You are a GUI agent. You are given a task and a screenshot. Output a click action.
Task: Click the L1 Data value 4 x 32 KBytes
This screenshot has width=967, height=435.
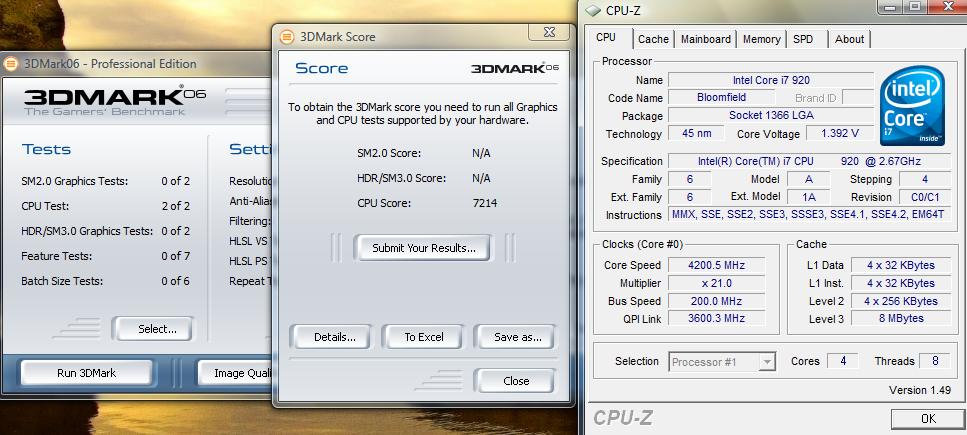click(900, 265)
